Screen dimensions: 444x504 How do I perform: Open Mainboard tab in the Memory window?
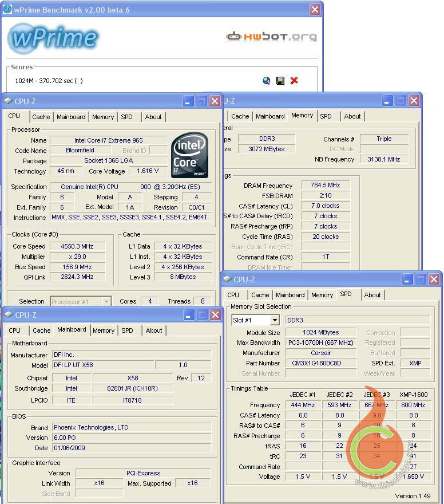[x=270, y=116]
